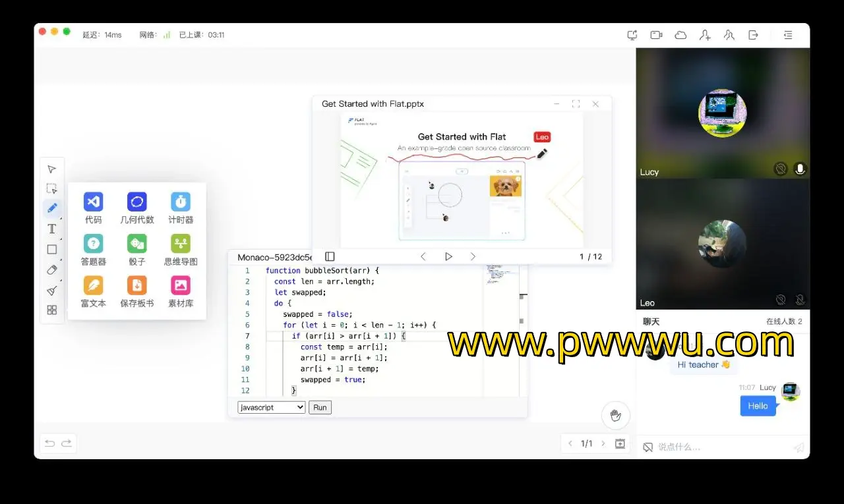Select the text tool
The image size is (844, 504).
(x=52, y=229)
